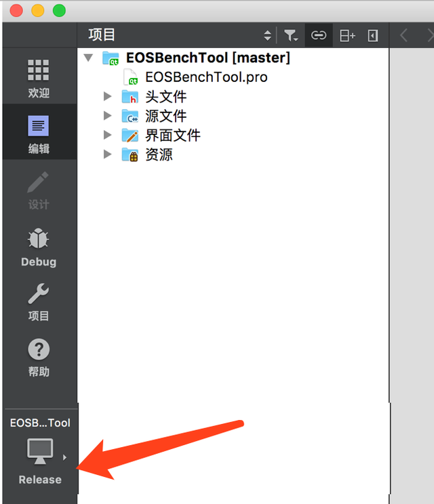Click the resources folder lock icon
The width and height of the screenshot is (434, 504).
tap(130, 154)
